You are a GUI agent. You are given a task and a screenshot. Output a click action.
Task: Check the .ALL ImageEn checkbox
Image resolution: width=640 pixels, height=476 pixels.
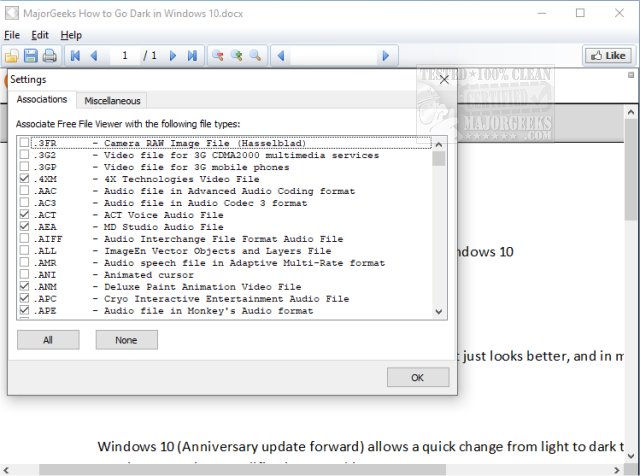coord(24,250)
